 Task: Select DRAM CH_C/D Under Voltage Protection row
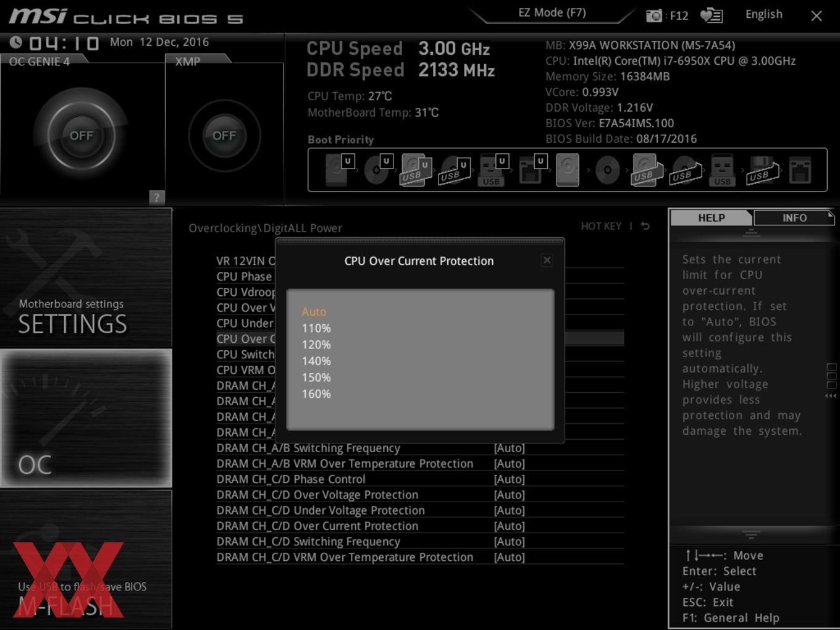click(420, 510)
